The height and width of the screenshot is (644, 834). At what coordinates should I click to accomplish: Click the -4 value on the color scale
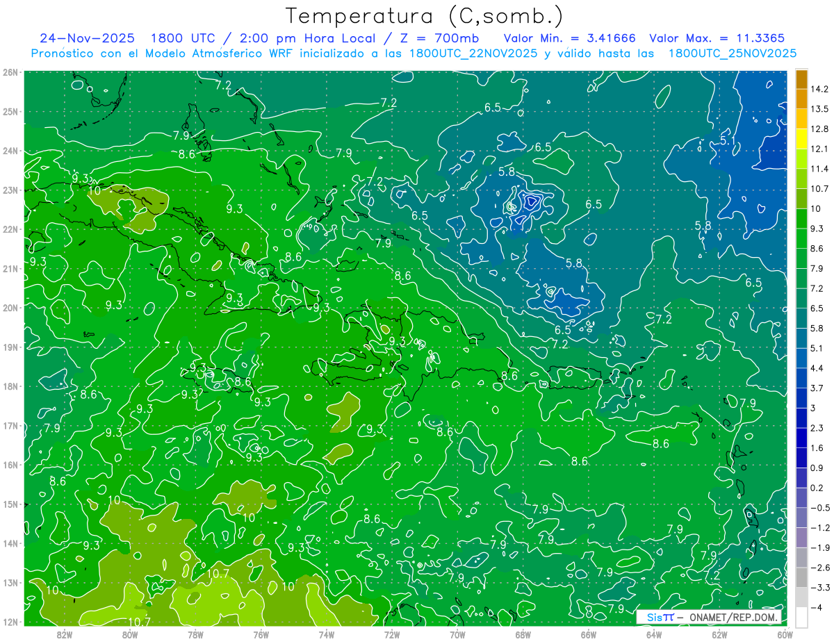816,607
